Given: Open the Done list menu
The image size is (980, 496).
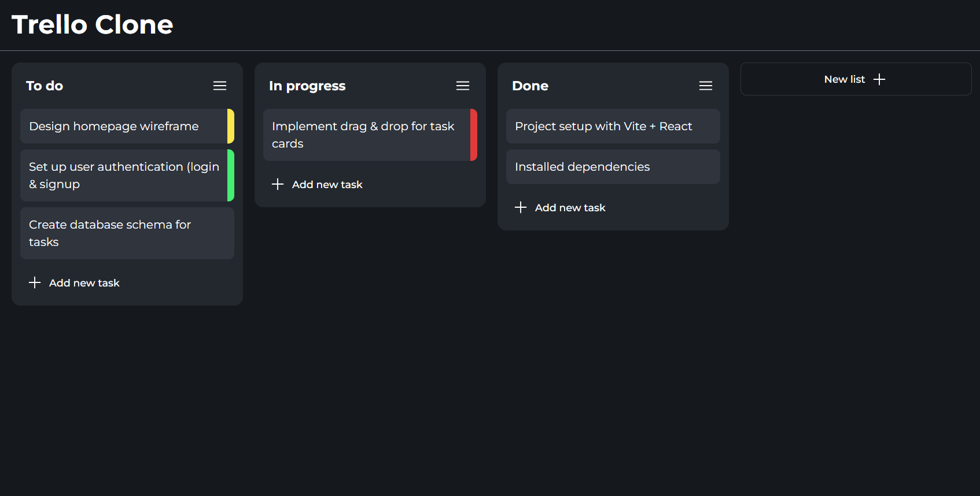Looking at the screenshot, I should point(706,85).
